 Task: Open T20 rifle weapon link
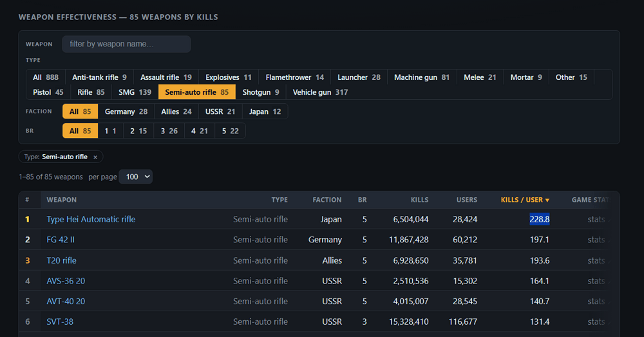coord(61,260)
